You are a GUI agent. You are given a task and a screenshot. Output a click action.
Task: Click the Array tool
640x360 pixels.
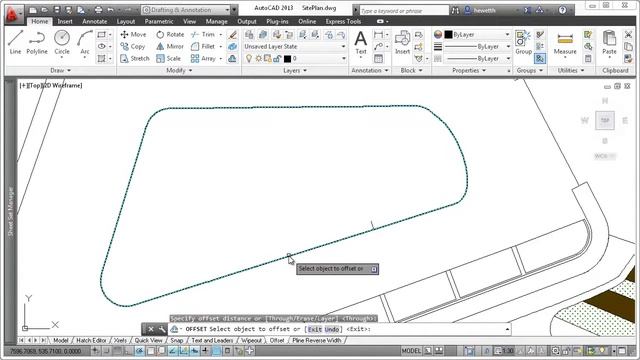203,59
